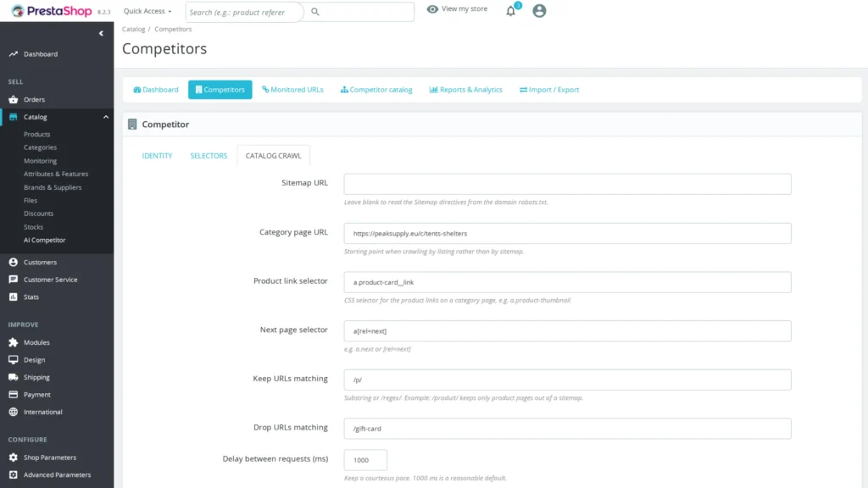Open Categories in the Catalog submenu
This screenshot has width=868, height=488.
pos(40,147)
